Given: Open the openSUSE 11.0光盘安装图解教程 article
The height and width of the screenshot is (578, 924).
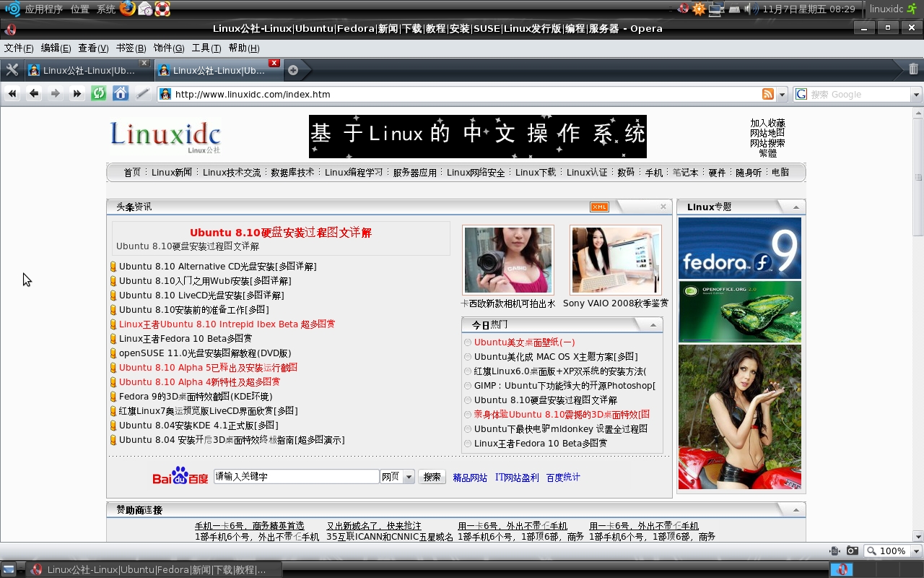Looking at the screenshot, I should (205, 353).
